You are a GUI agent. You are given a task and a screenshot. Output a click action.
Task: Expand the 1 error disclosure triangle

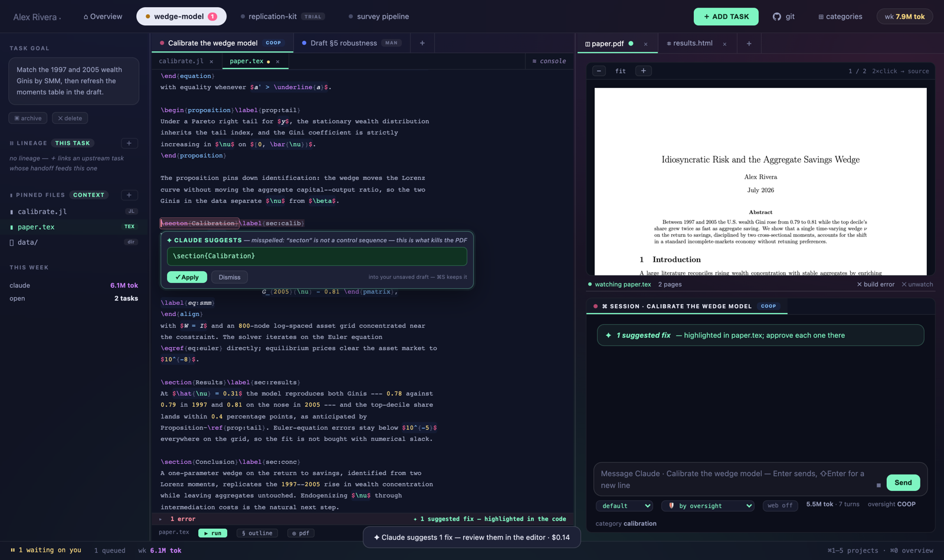160,519
